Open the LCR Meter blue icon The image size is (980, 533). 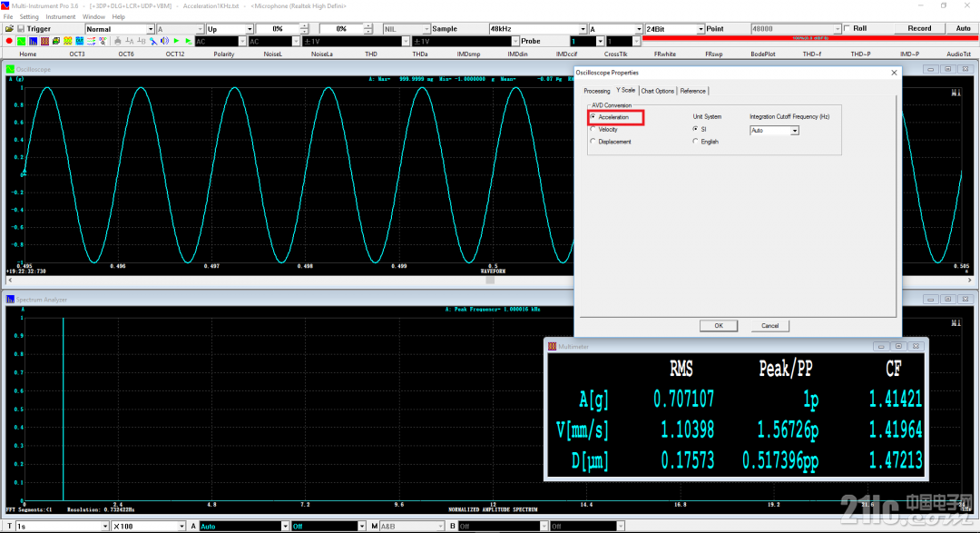click(79, 41)
